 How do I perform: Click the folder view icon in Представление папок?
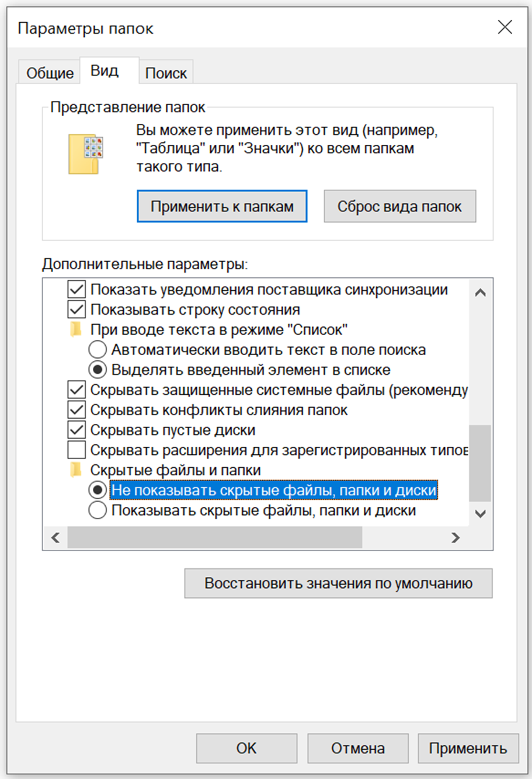pyautogui.click(x=85, y=154)
